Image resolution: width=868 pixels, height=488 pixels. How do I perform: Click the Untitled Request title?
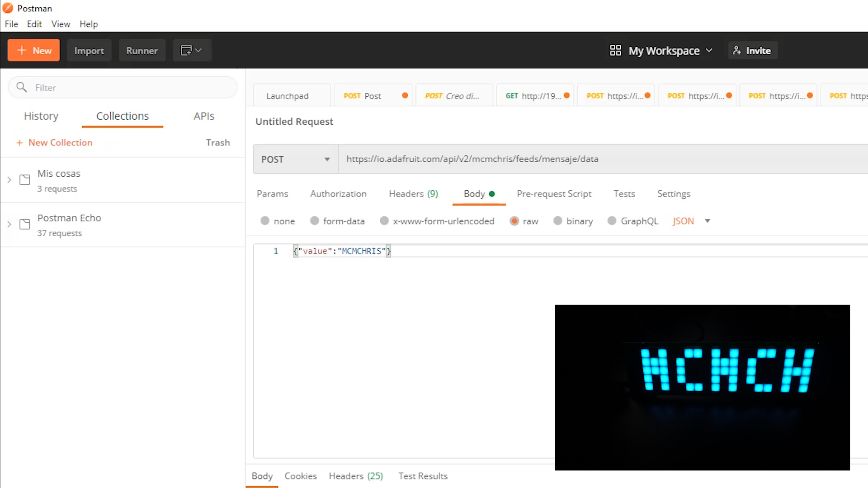[294, 122]
